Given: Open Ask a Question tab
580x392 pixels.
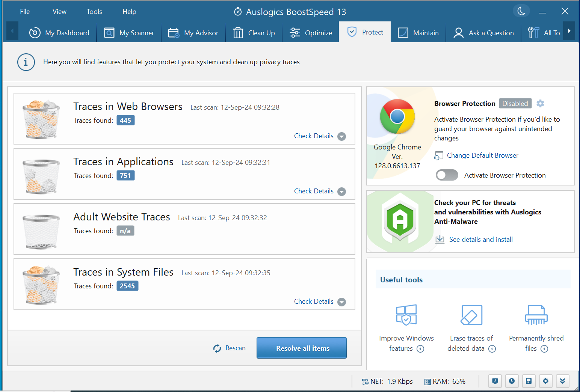Looking at the screenshot, I should pyautogui.click(x=483, y=33).
